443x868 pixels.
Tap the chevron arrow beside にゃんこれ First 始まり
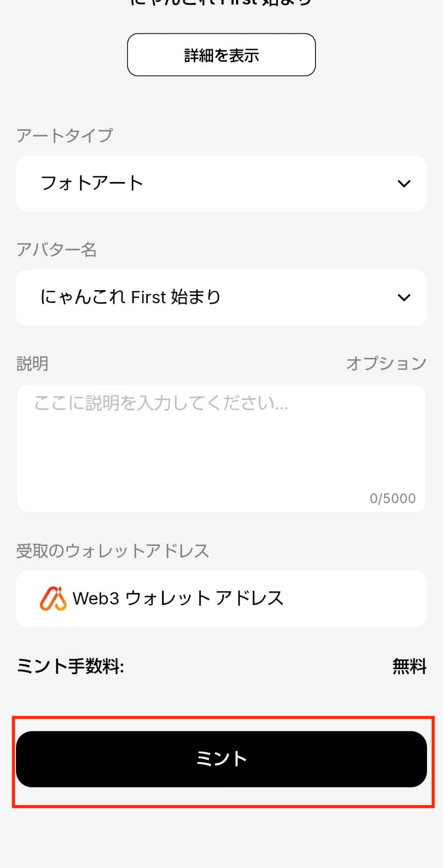pyautogui.click(x=404, y=297)
